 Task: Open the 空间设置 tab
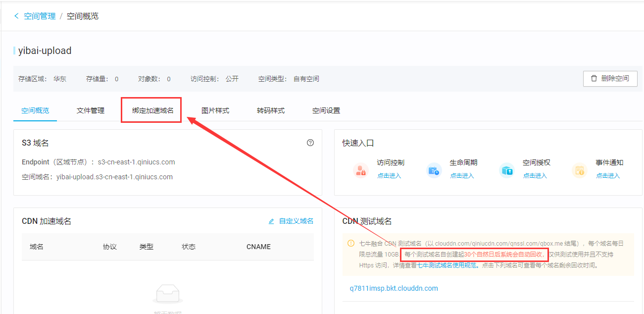point(326,110)
